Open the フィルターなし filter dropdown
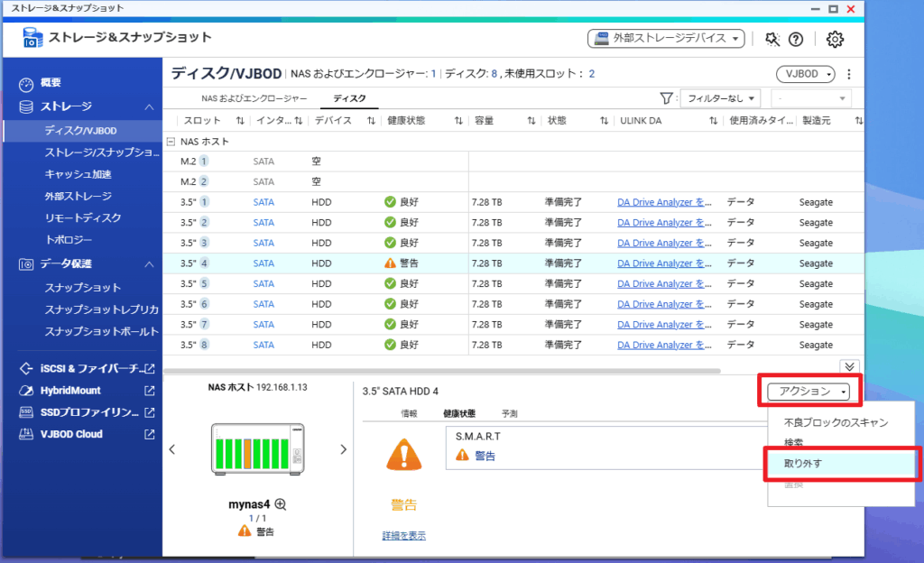Screen dimensions: 924x563 pyautogui.click(x=720, y=98)
